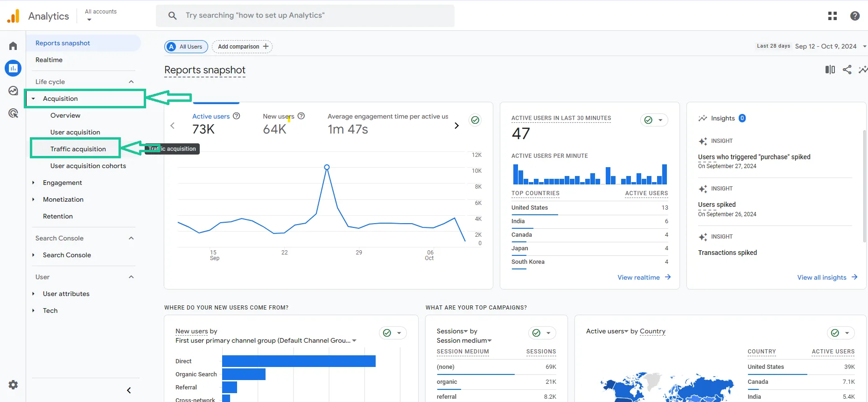Screen dimensions: 868x402
Task: Open the Retention report
Action: [x=58, y=216]
